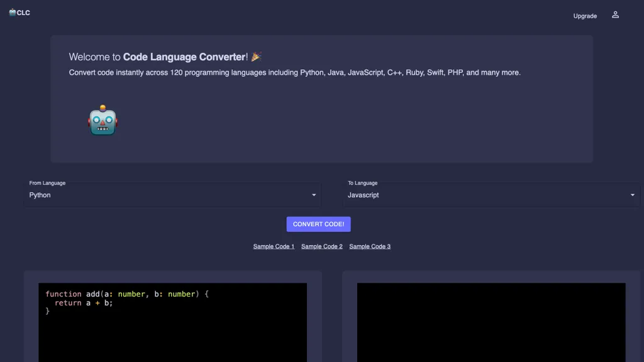Image resolution: width=644 pixels, height=362 pixels.
Task: Click the Upgrade link in the header
Action: (x=585, y=16)
